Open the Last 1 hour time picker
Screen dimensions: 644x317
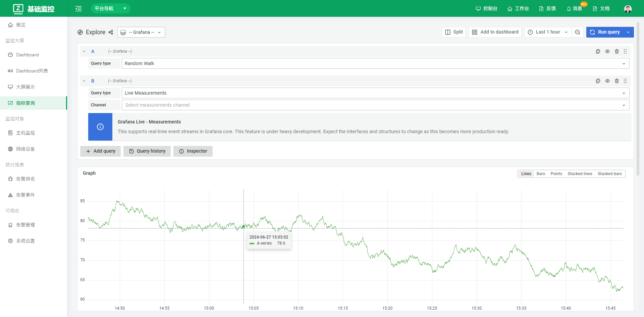(x=548, y=32)
